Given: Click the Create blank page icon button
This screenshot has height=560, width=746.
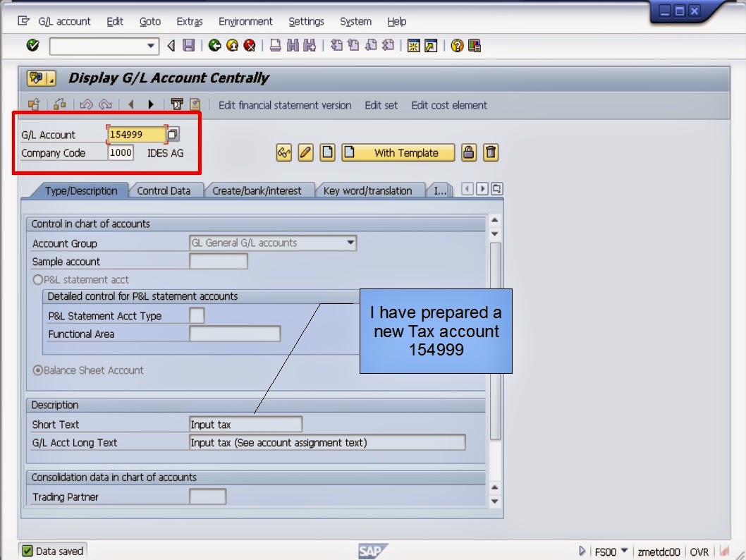Looking at the screenshot, I should point(327,153).
